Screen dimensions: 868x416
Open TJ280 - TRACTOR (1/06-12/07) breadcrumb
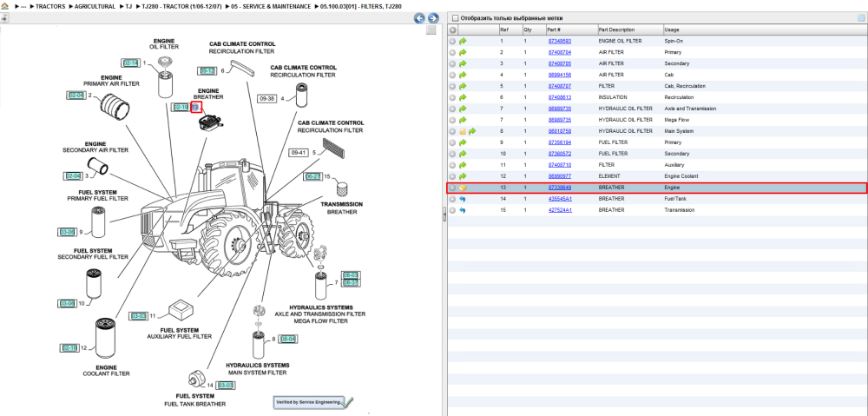(182, 6)
